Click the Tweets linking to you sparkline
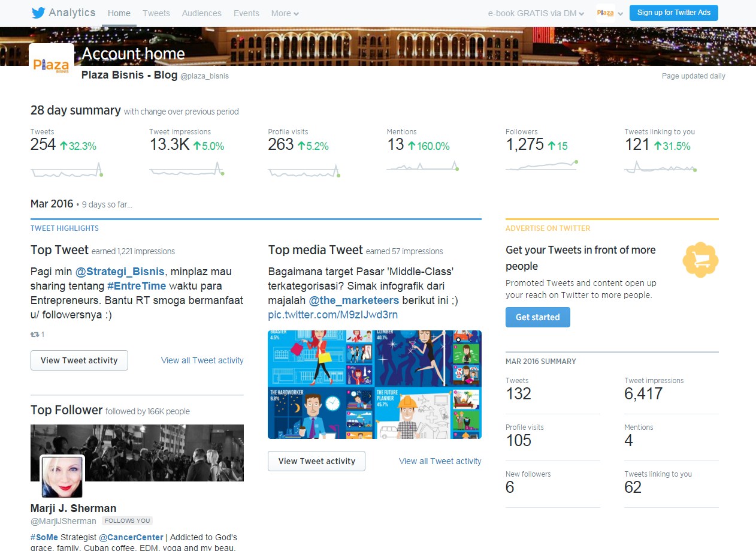The height and width of the screenshot is (551, 756). tap(660, 168)
